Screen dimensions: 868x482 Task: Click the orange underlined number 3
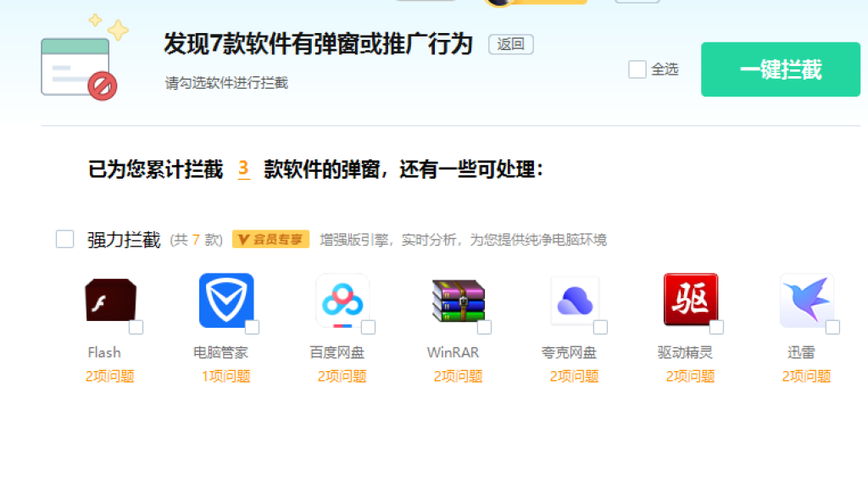(x=243, y=169)
